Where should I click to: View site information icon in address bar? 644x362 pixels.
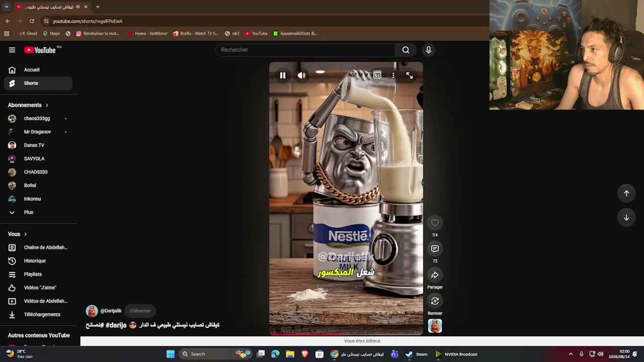point(46,21)
